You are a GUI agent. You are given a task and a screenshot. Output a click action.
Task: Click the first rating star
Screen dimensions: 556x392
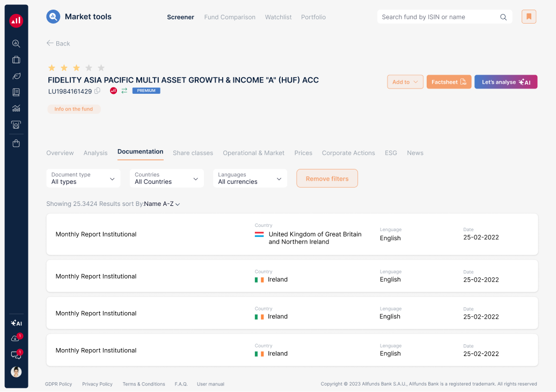point(52,68)
